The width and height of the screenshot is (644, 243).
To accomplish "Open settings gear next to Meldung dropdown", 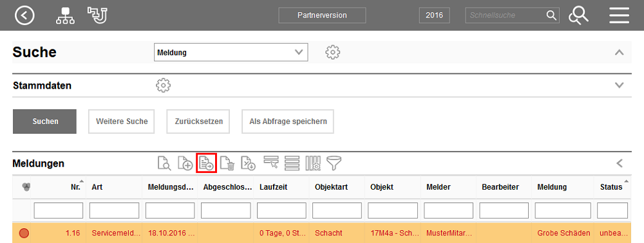I will (333, 53).
